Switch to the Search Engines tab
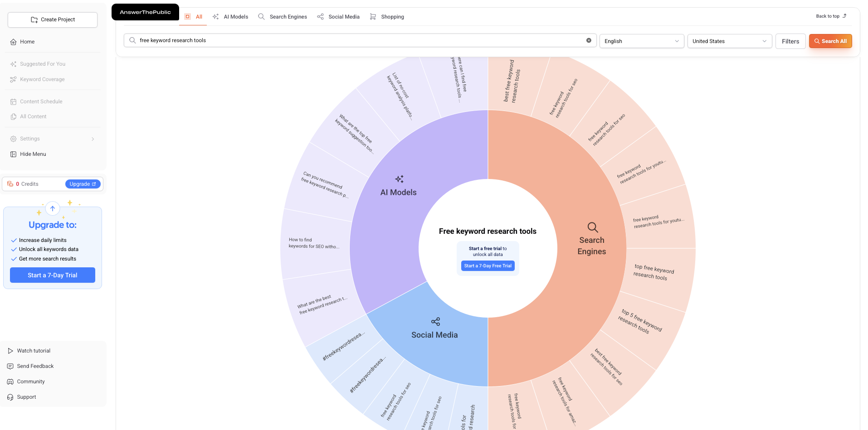This screenshot has width=868, height=430. (x=283, y=17)
